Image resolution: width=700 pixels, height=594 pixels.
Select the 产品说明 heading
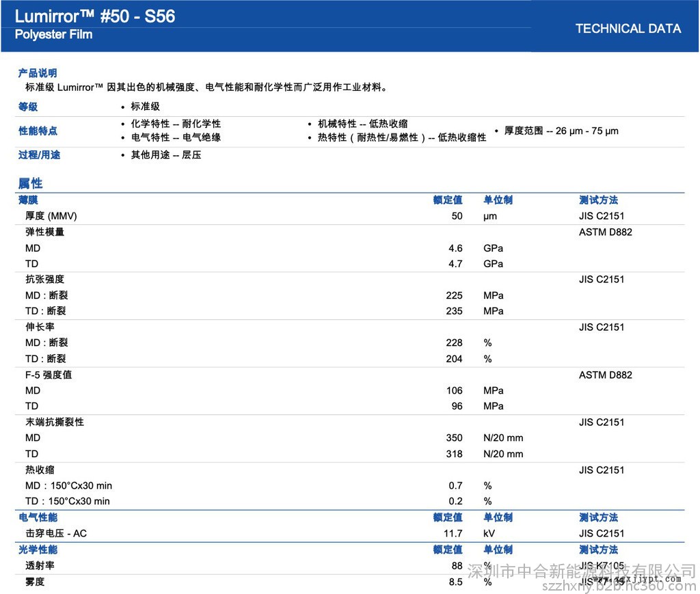38,73
